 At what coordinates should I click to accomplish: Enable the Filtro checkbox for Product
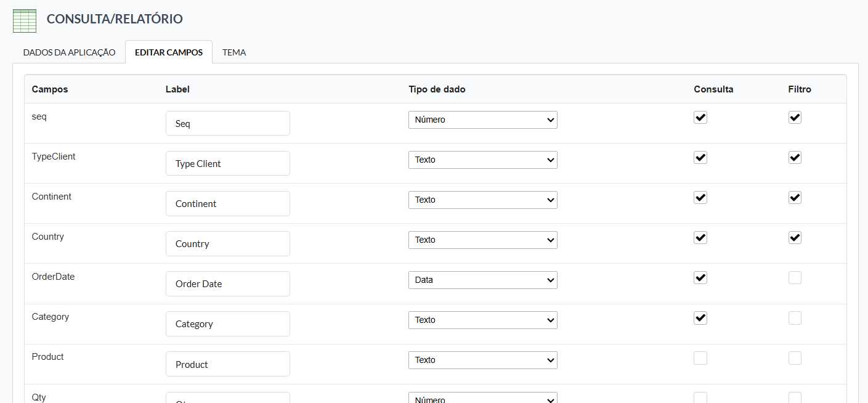(x=795, y=358)
